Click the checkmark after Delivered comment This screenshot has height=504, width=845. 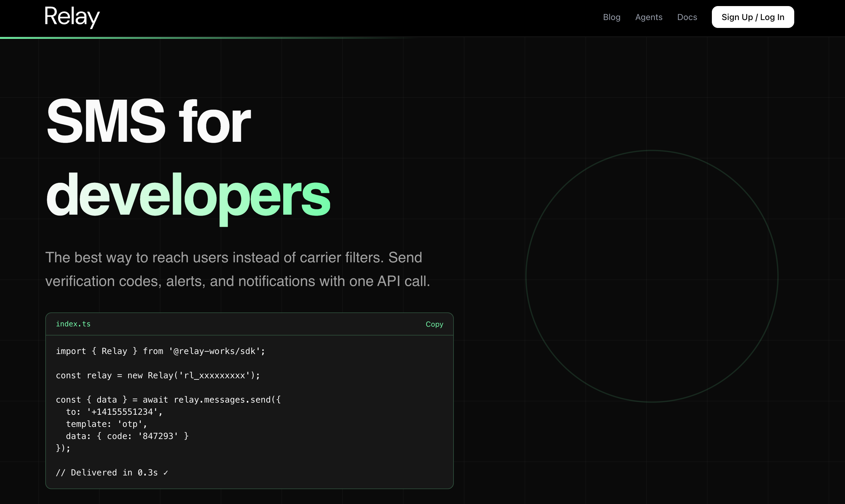pyautogui.click(x=166, y=472)
